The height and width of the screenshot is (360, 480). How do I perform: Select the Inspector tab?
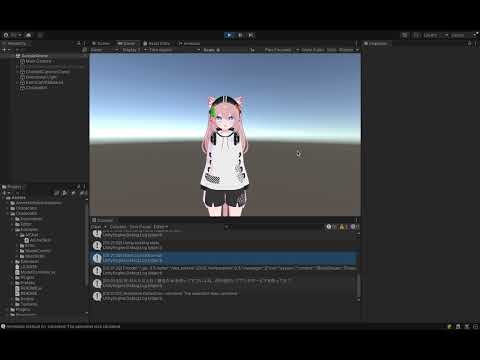376,44
